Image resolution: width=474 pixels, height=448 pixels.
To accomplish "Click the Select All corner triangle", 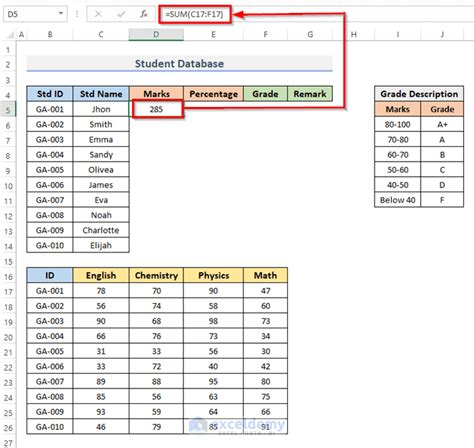I will click(10, 35).
